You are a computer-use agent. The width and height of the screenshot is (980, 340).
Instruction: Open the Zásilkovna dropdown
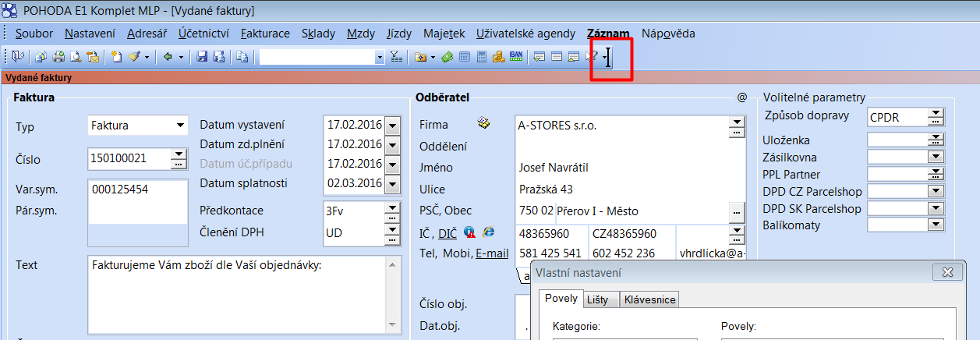coord(936,157)
